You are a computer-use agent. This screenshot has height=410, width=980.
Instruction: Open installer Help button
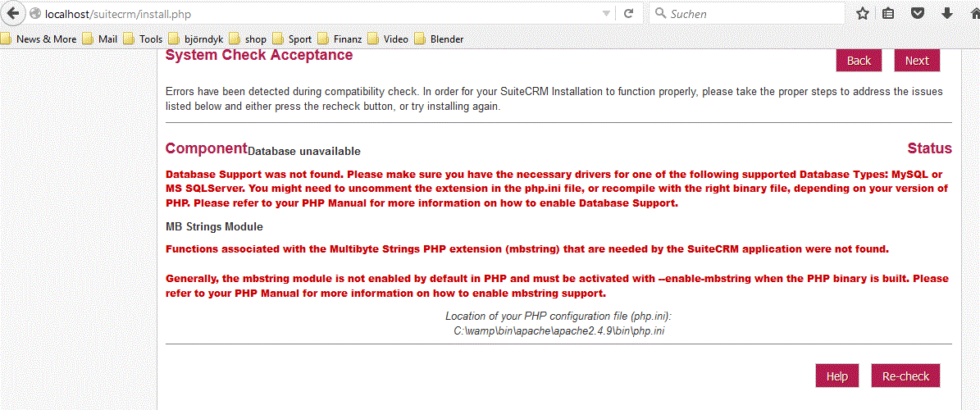tap(836, 376)
